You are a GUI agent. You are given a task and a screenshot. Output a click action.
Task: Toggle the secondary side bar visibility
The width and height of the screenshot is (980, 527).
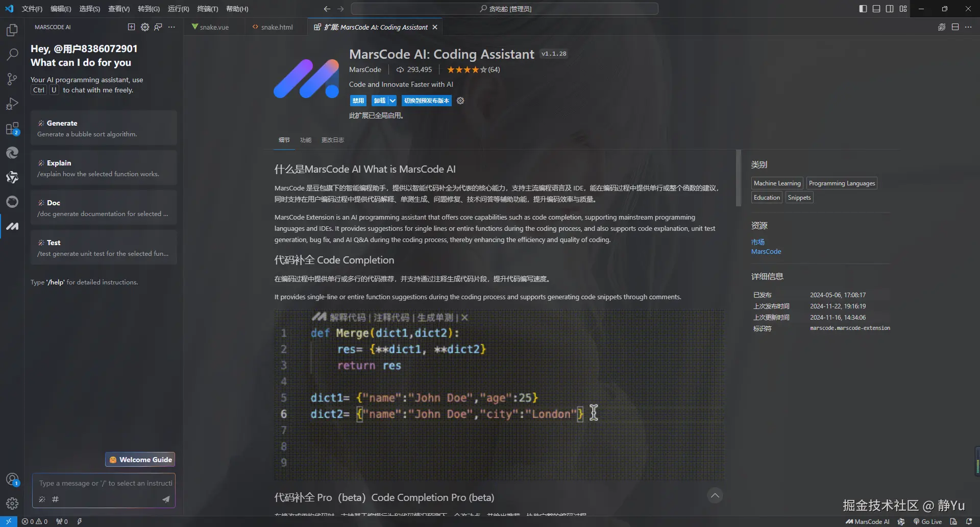click(890, 9)
